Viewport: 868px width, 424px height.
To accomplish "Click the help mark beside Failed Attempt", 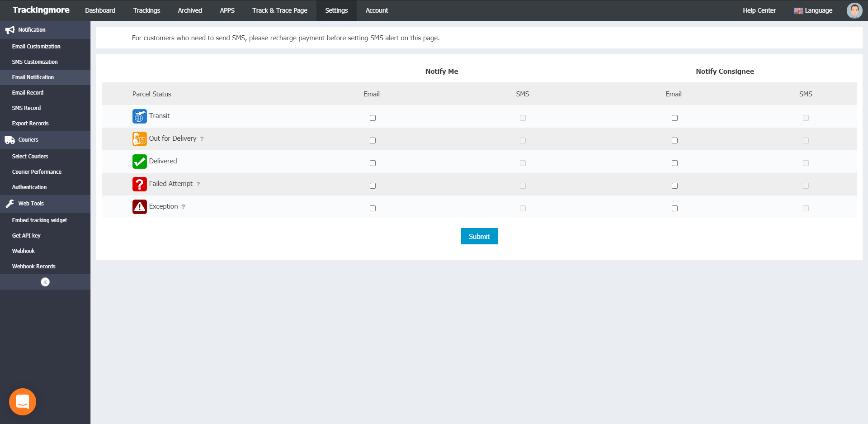I will (198, 184).
